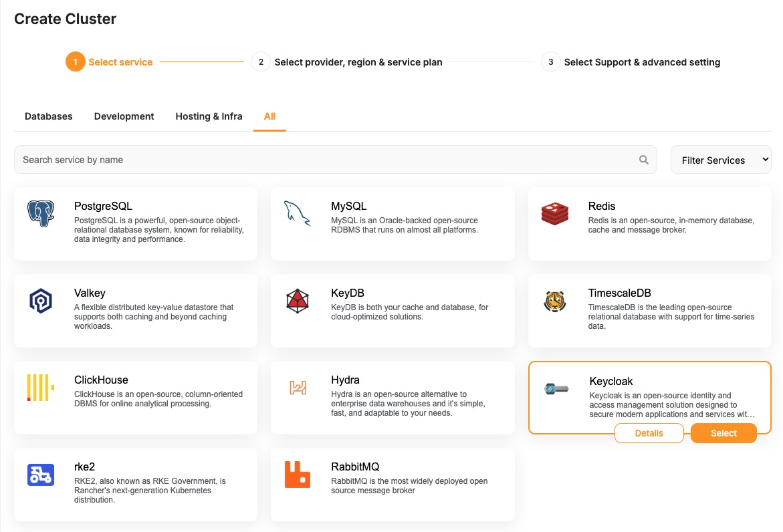Switch to the Databases tab

(x=49, y=116)
